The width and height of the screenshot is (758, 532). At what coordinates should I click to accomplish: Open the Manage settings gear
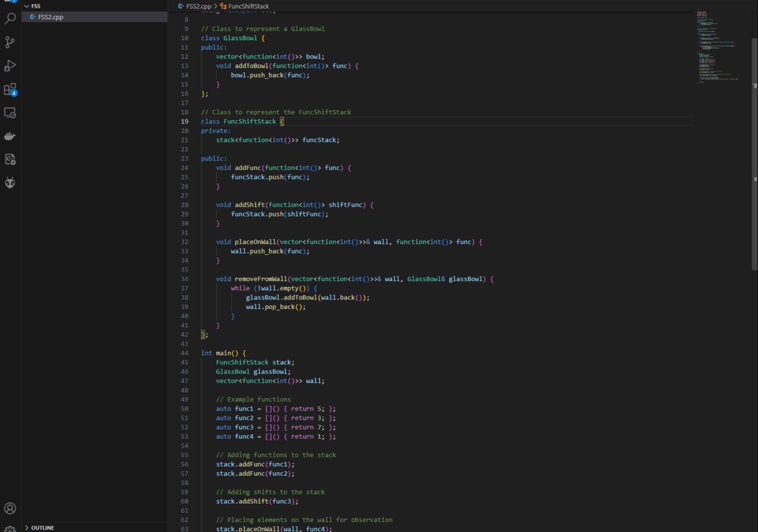point(10,529)
